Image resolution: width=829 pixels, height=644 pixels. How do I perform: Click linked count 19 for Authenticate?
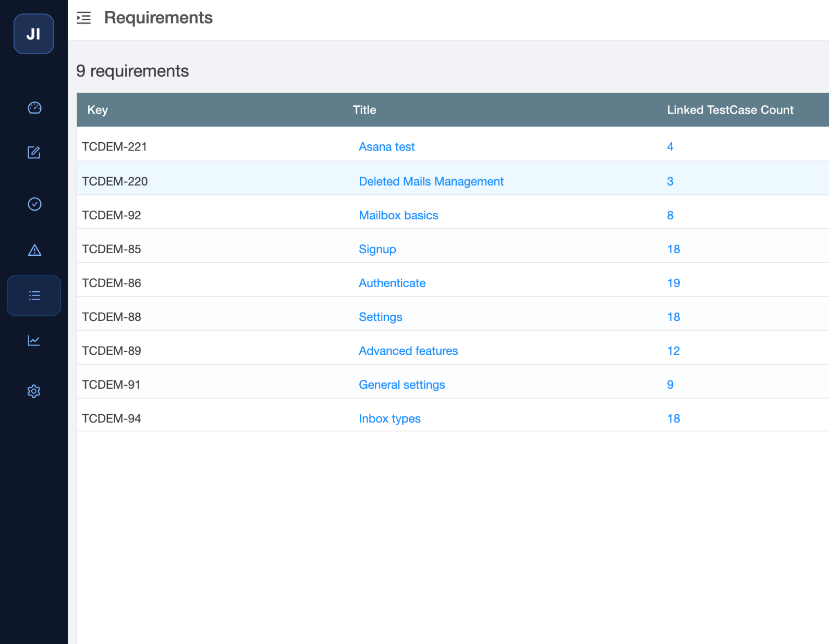pyautogui.click(x=673, y=283)
